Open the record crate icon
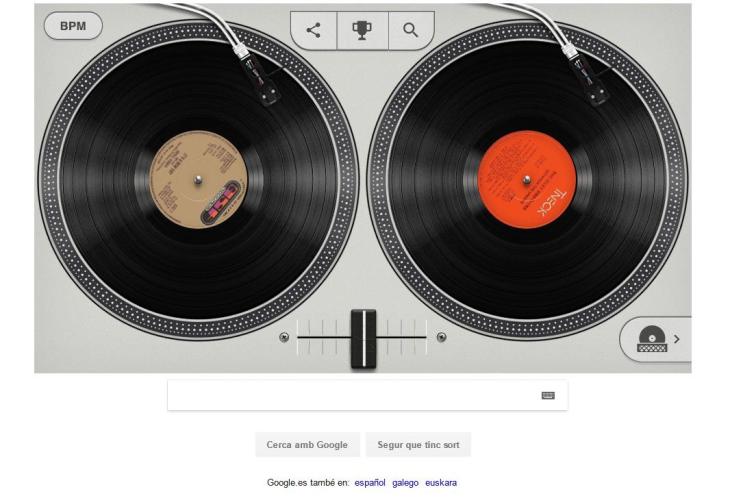The image size is (730, 500). click(x=652, y=339)
